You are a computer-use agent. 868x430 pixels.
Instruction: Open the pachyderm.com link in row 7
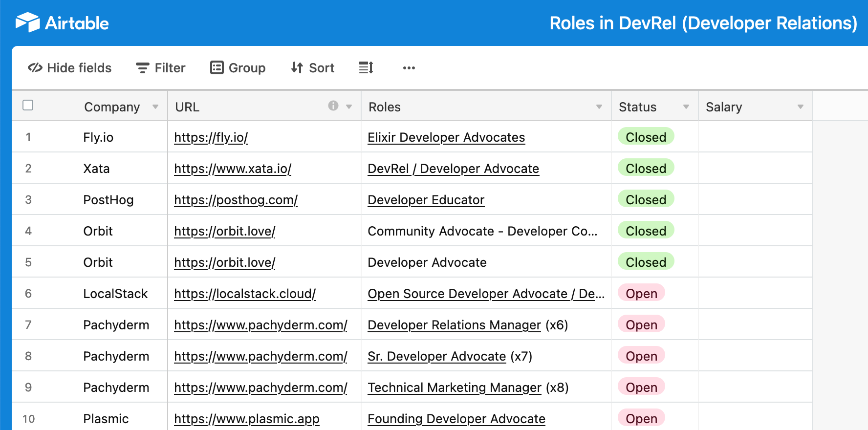(x=260, y=325)
